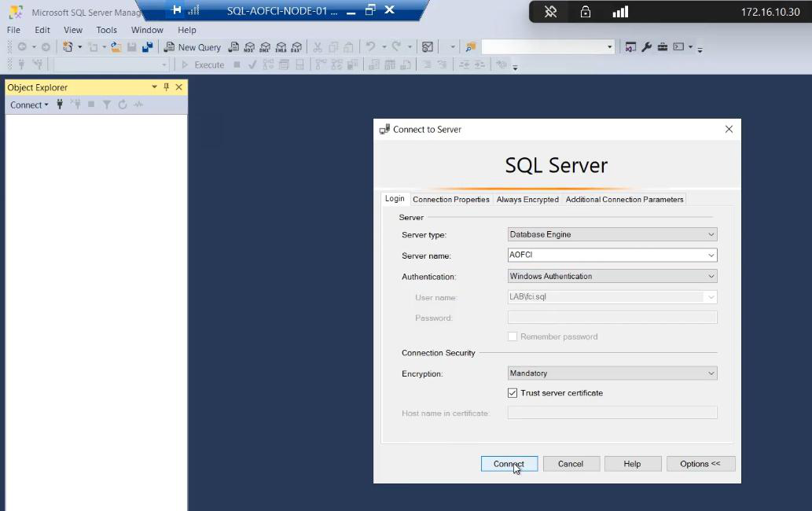Image resolution: width=812 pixels, height=511 pixels.
Task: Open the Database Engine Query icon
Action: (x=233, y=47)
